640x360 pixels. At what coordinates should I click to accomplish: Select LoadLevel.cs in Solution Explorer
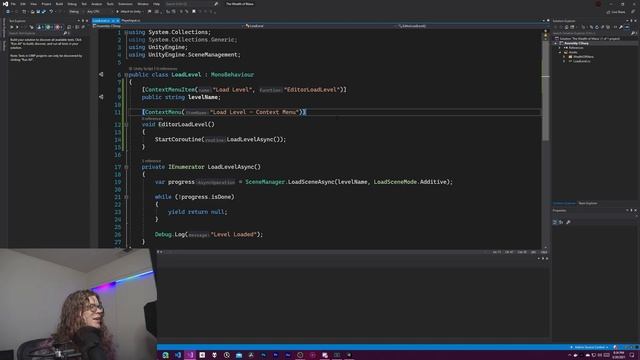click(581, 61)
